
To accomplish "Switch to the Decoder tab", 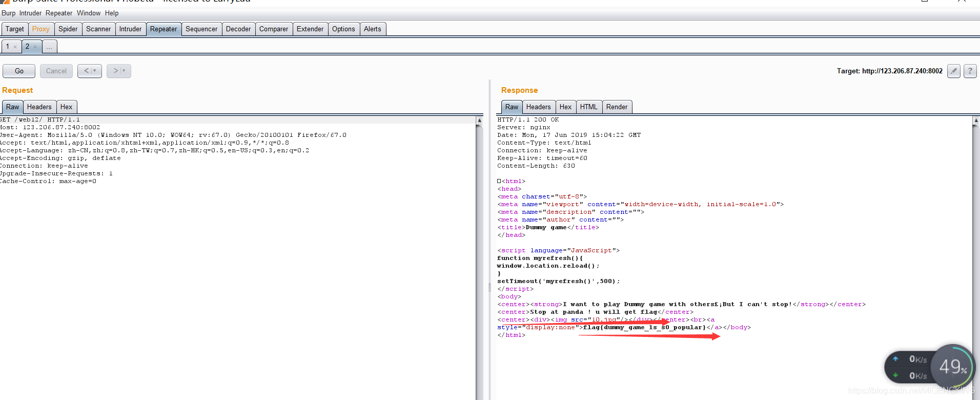I will click(238, 29).
